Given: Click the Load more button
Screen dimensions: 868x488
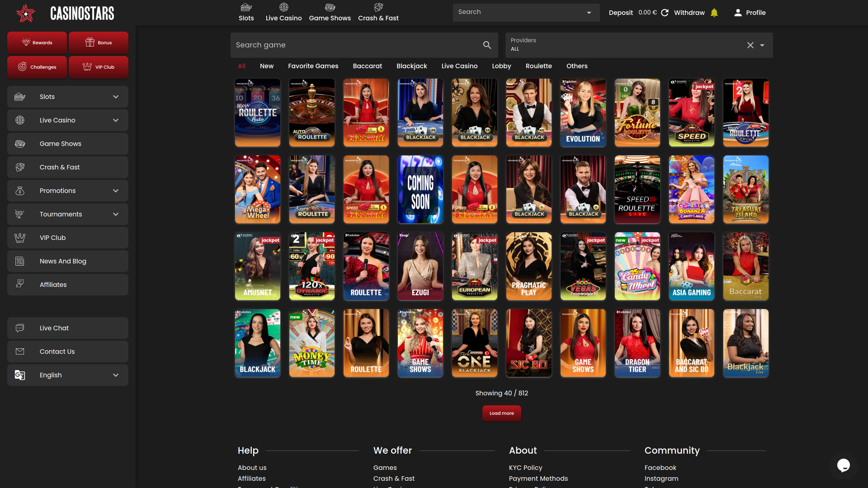Looking at the screenshot, I should (x=501, y=413).
